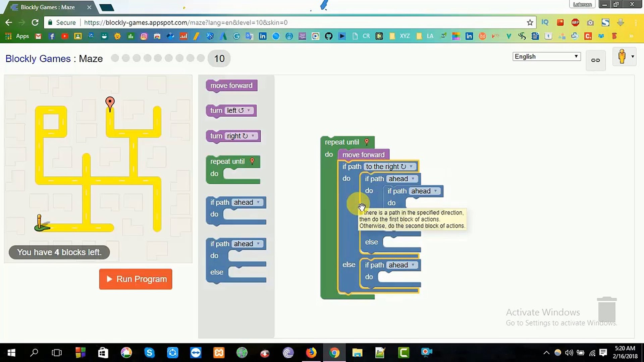Follow the Blockly Games title link

[x=38, y=59]
